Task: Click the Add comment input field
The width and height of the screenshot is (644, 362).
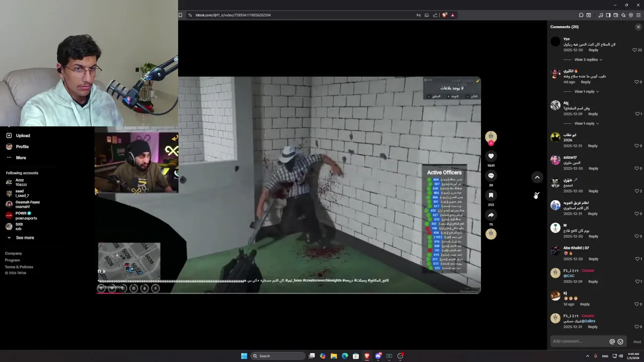Action: tap(580, 341)
